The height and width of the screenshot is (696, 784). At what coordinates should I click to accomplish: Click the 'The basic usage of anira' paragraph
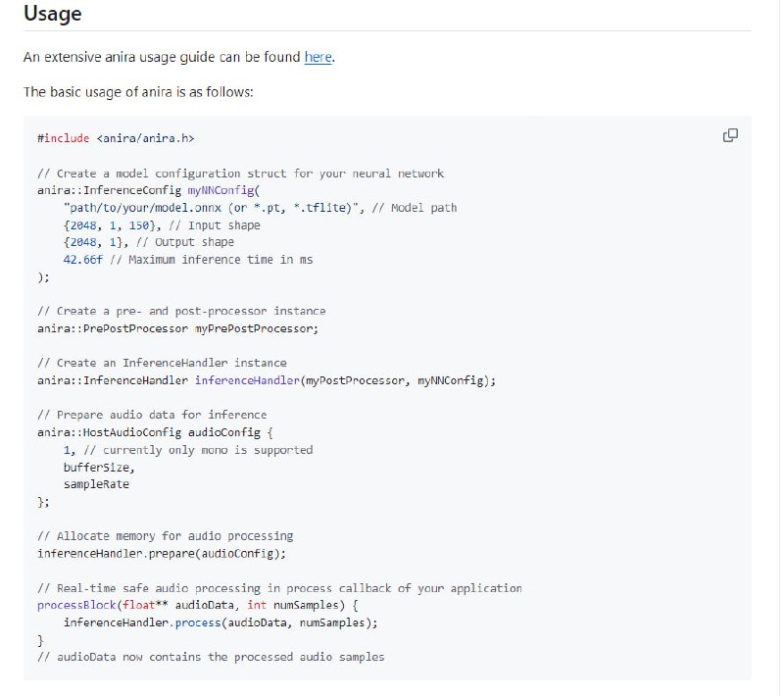(138, 91)
